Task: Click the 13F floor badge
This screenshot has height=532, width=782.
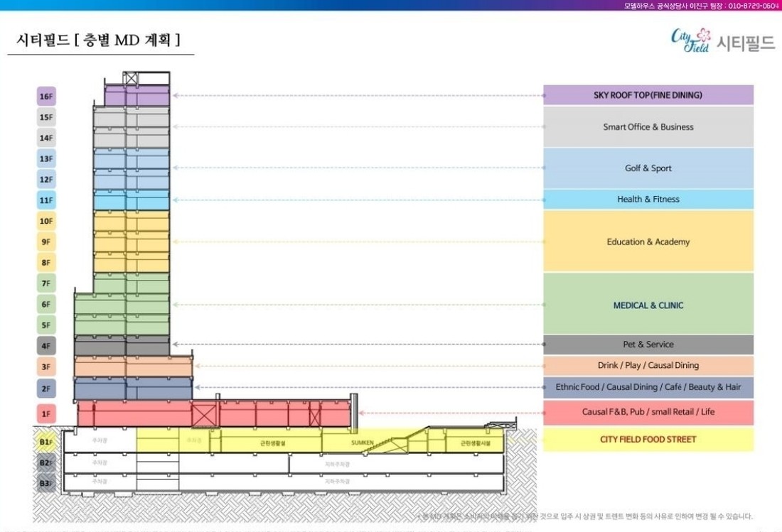Action: [46, 159]
